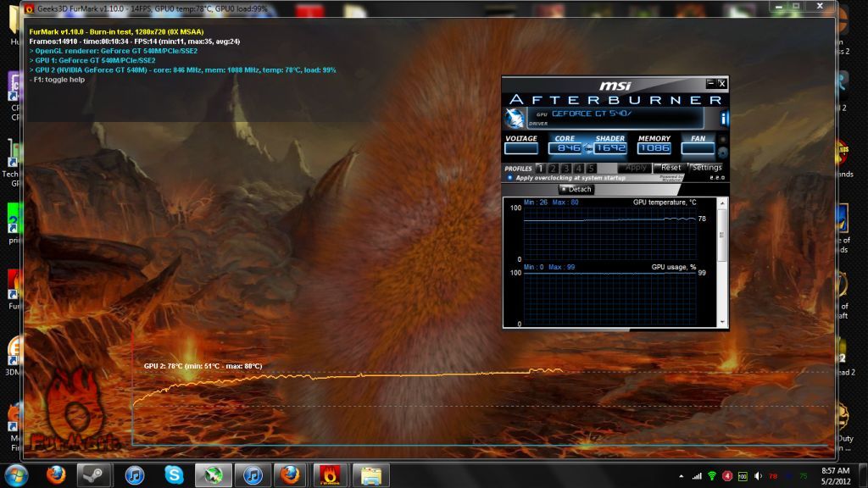Select Afterburner profile slot 1

coord(540,169)
